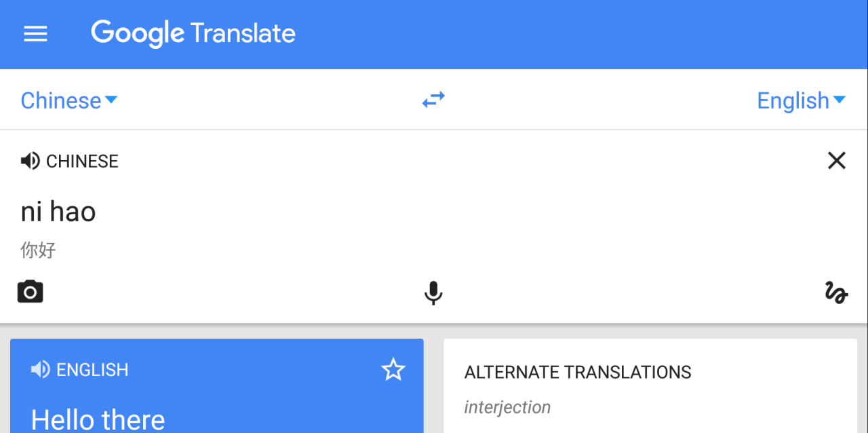Select the suggested characters 你好

pyautogui.click(x=38, y=250)
